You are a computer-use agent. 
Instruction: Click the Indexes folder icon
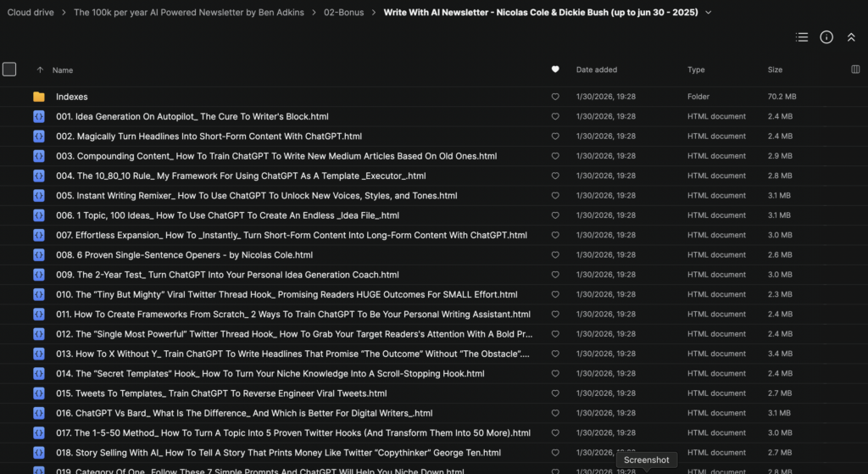(39, 97)
